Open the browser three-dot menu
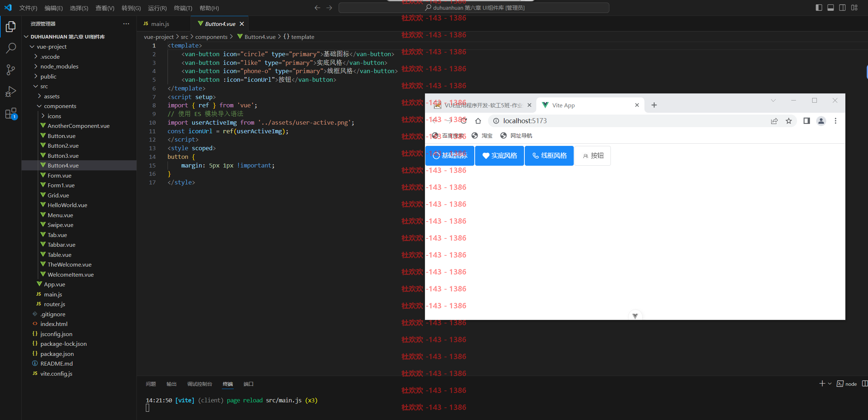Image resolution: width=868 pixels, height=420 pixels. click(x=836, y=121)
